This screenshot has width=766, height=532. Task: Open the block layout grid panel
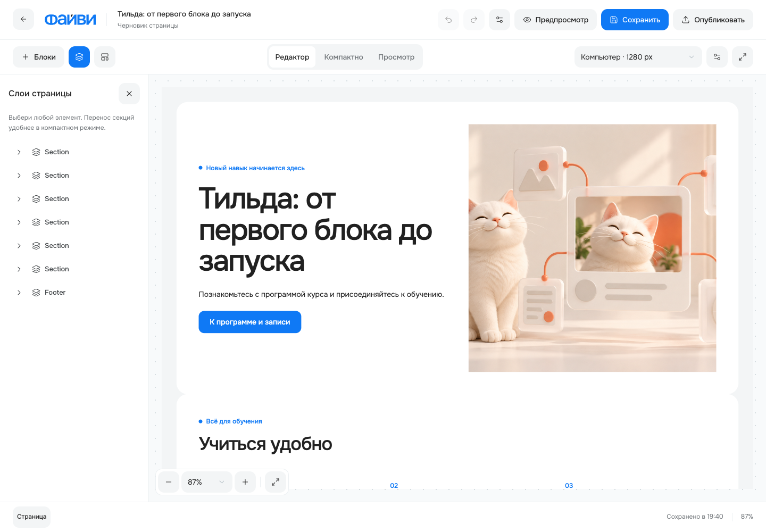[x=105, y=57]
